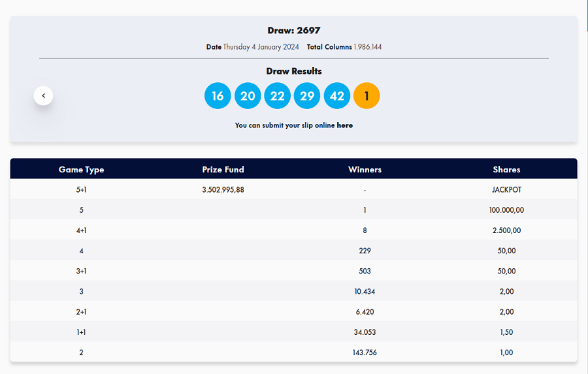Image resolution: width=588 pixels, height=374 pixels.
Task: Click the Game Type column header
Action: tap(82, 170)
